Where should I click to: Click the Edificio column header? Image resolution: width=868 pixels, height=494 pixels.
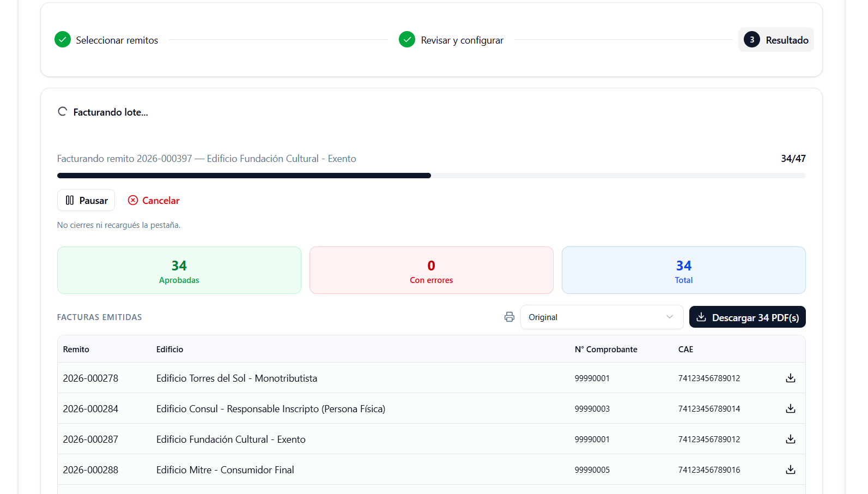[x=169, y=350]
